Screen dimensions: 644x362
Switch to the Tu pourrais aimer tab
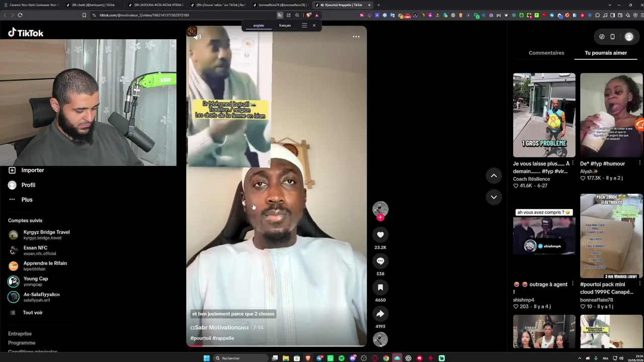tap(606, 53)
